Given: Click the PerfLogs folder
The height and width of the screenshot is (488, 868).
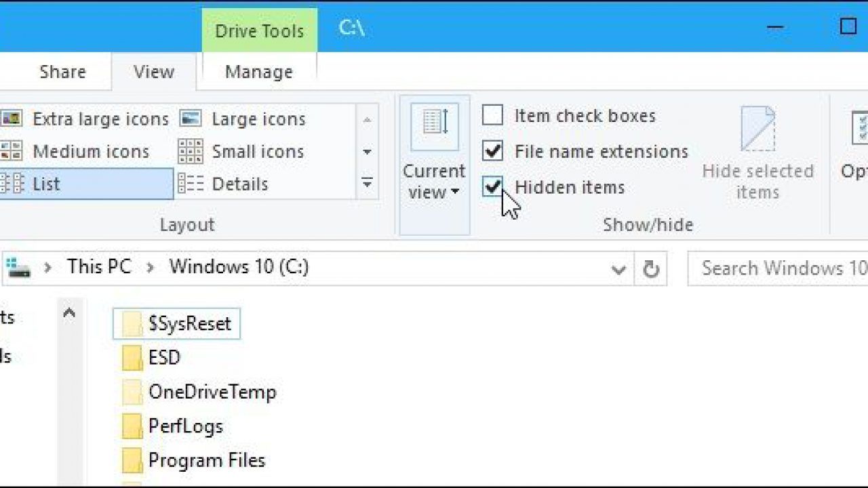Looking at the screenshot, I should (173, 426).
